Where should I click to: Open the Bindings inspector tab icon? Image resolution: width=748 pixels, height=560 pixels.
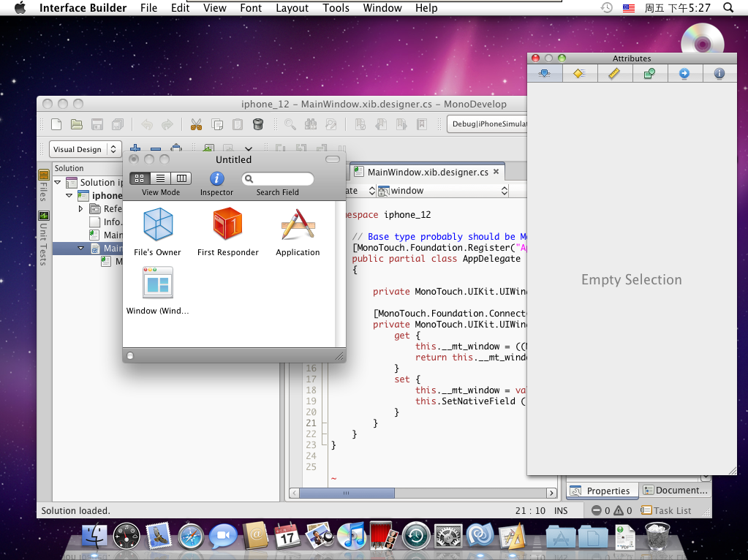pos(649,73)
